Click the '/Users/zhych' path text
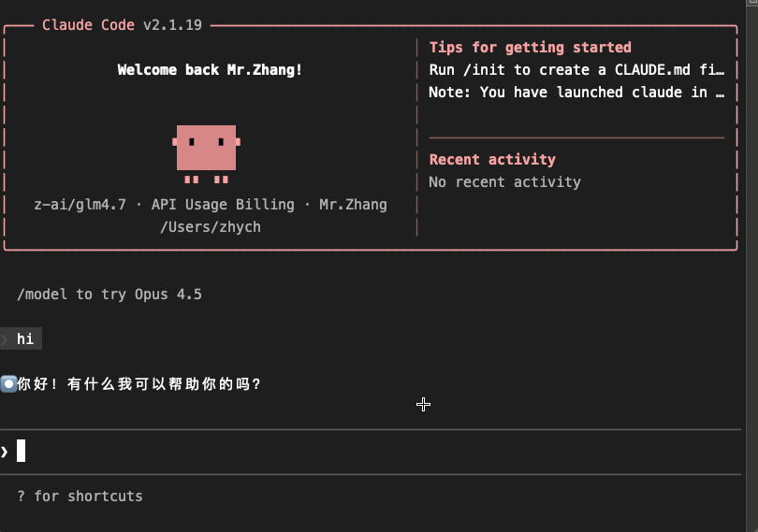This screenshot has height=532, width=758. click(x=211, y=227)
